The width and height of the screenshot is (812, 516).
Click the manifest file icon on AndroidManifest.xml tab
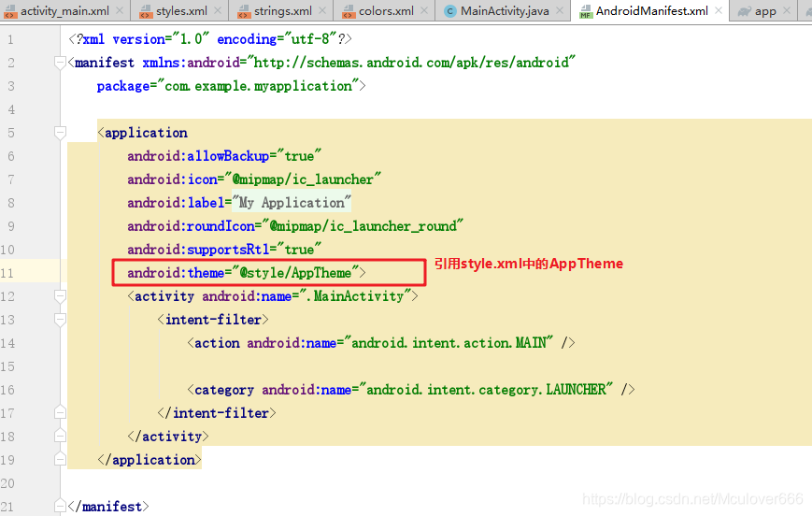click(x=586, y=11)
